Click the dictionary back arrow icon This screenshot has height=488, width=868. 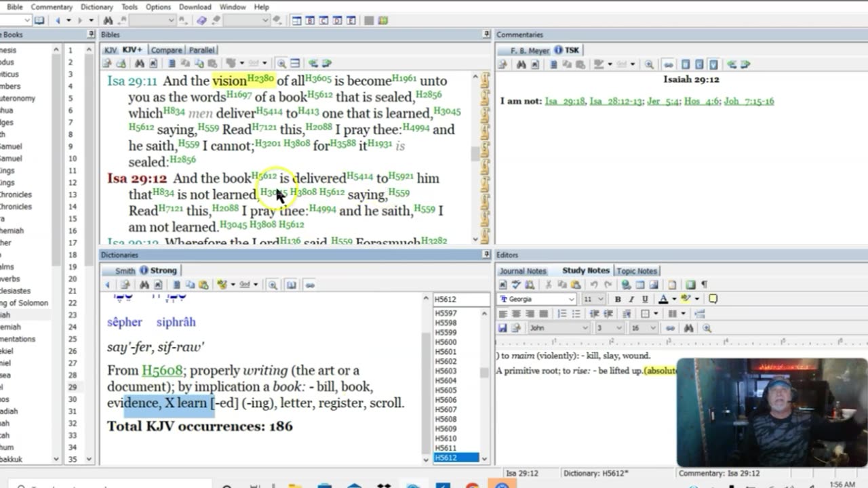click(107, 285)
